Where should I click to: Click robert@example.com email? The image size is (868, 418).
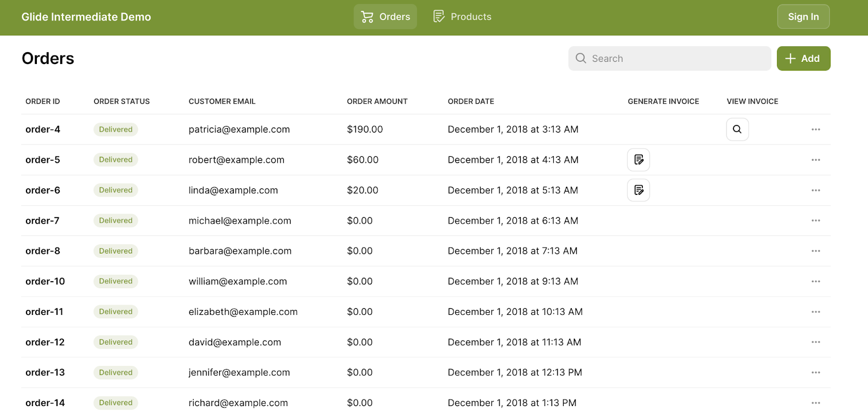[237, 160]
